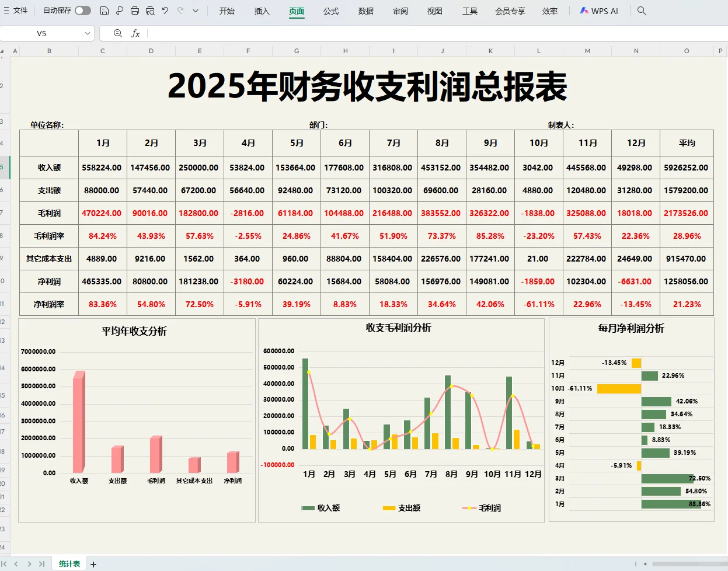Viewport: 728px width, 571px height.
Task: Click the search magnifier icon
Action: click(642, 11)
